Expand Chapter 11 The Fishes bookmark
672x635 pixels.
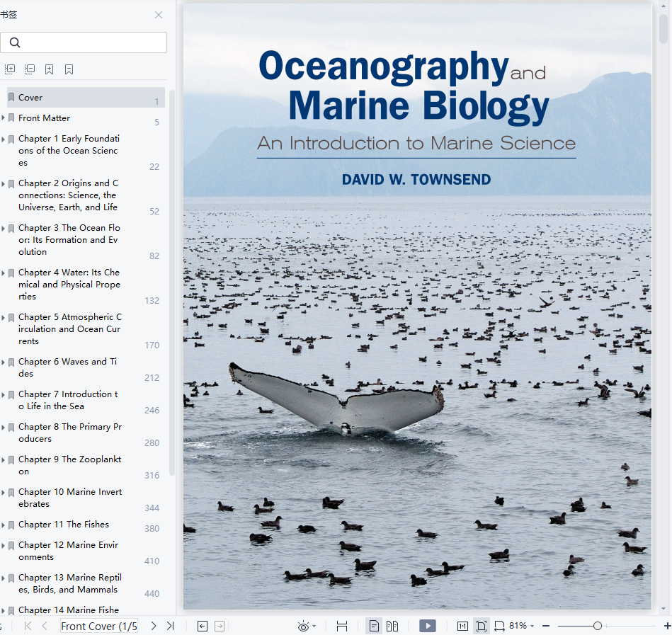coord(3,525)
